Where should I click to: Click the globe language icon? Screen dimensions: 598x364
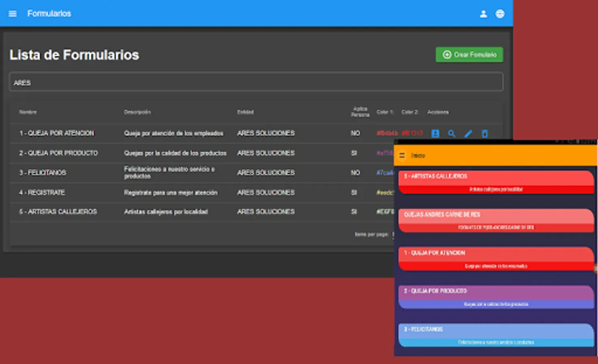click(500, 14)
